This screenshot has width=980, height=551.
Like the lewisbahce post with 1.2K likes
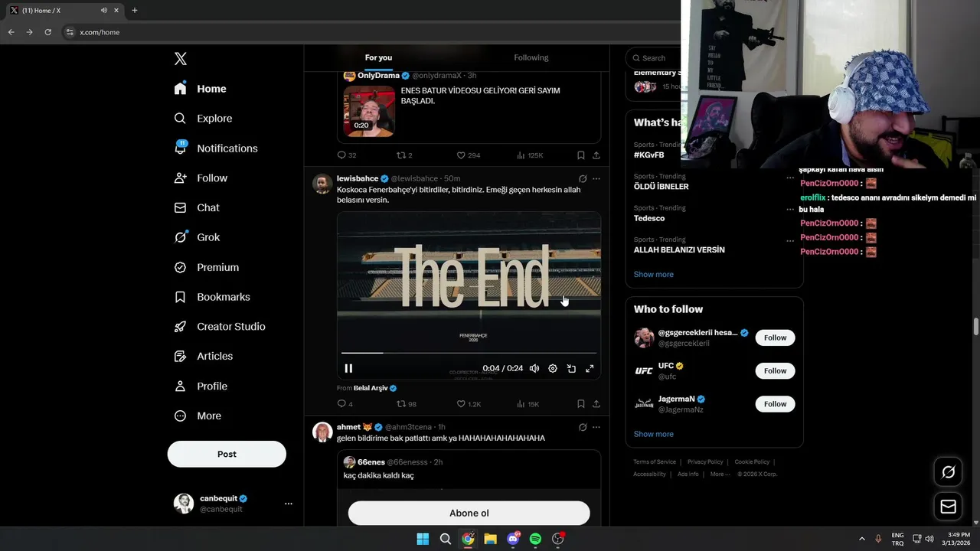tap(469, 404)
